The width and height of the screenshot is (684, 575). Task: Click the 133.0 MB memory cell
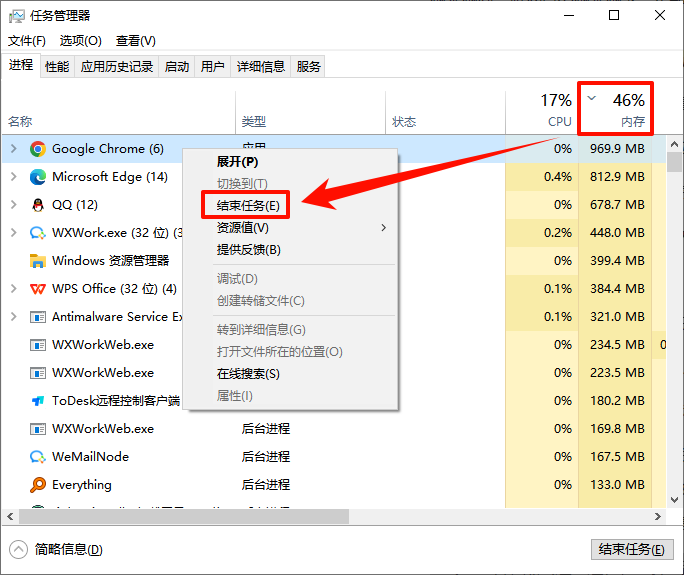pyautogui.click(x=617, y=485)
